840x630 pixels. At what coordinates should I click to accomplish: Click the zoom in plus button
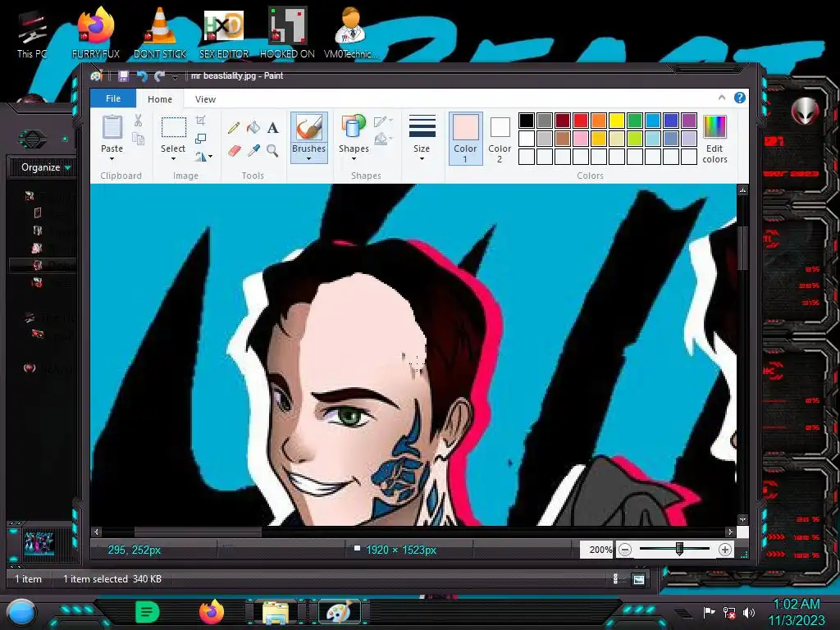725,550
